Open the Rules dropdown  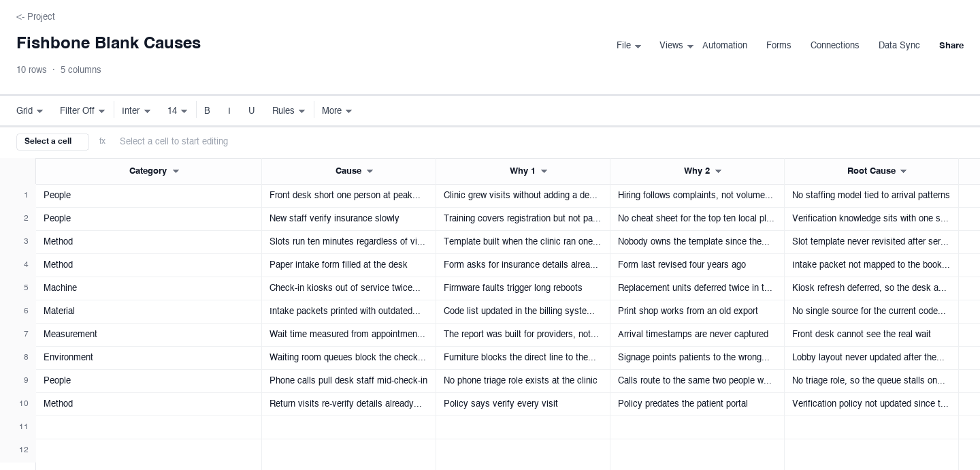(289, 110)
